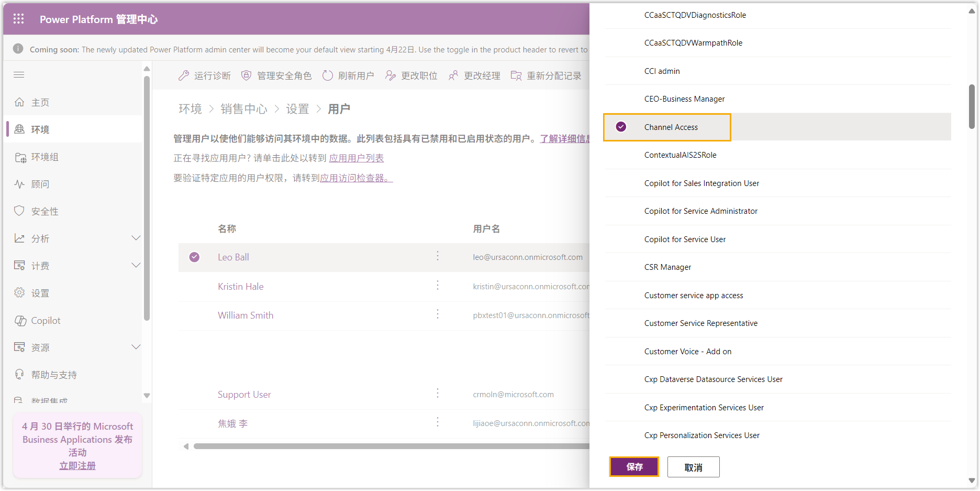Expand the 计费 section chevron

[136, 266]
